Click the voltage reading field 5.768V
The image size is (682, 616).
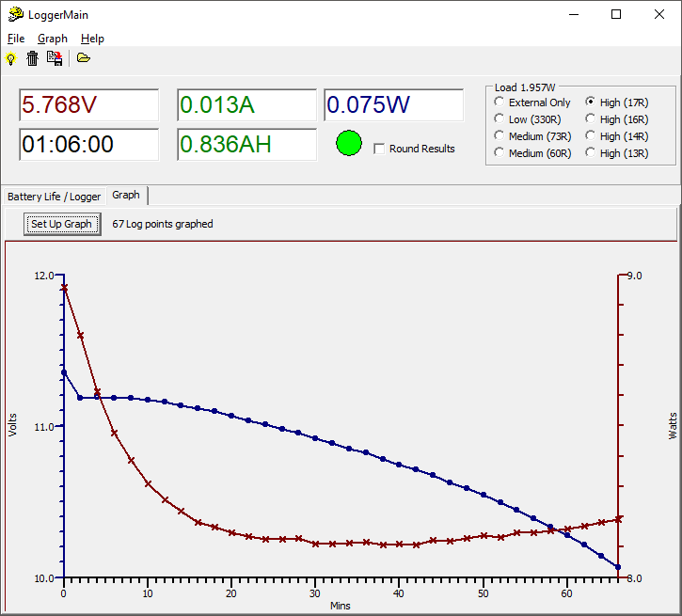click(x=89, y=105)
